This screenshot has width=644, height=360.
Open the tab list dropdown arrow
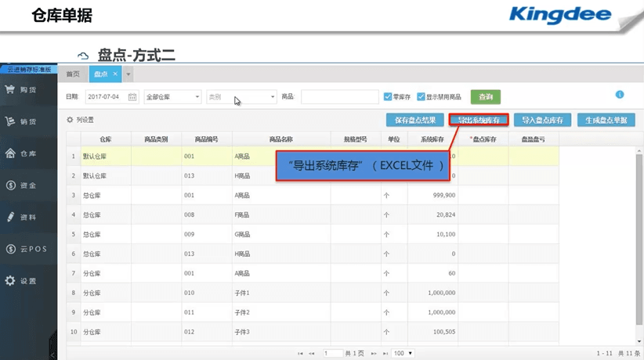click(128, 74)
